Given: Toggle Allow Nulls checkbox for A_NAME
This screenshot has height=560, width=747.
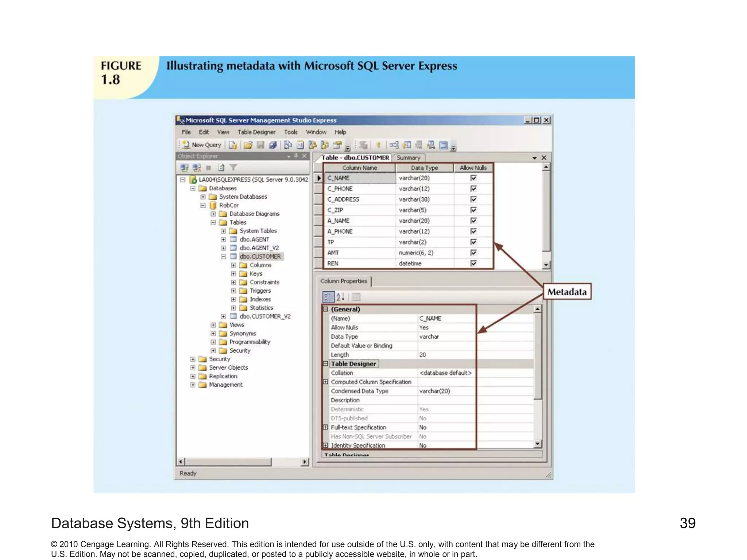Looking at the screenshot, I should [x=473, y=221].
